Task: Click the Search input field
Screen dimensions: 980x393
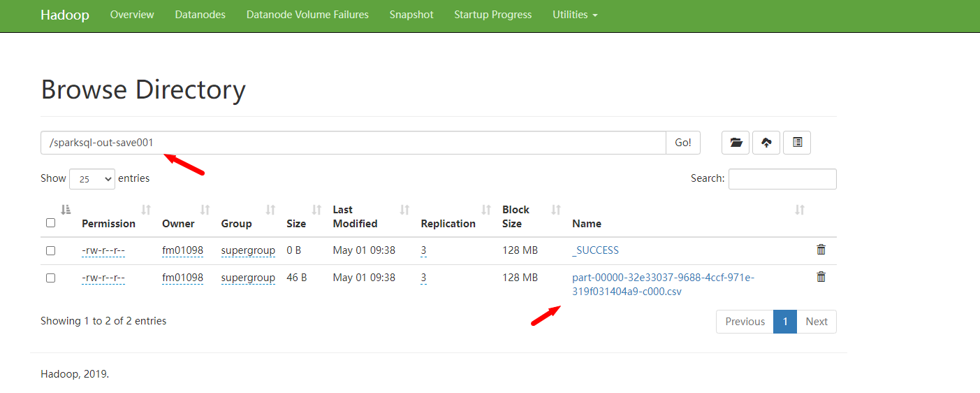Action: [782, 179]
